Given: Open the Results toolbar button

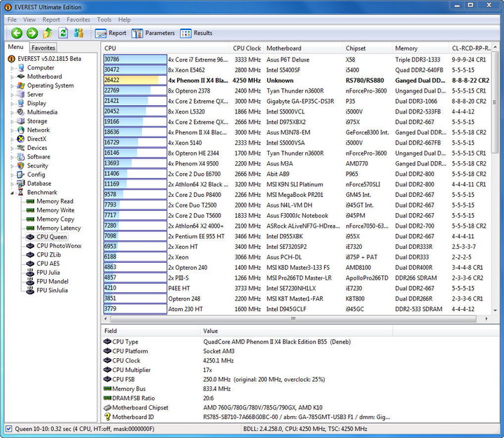Looking at the screenshot, I should [196, 33].
